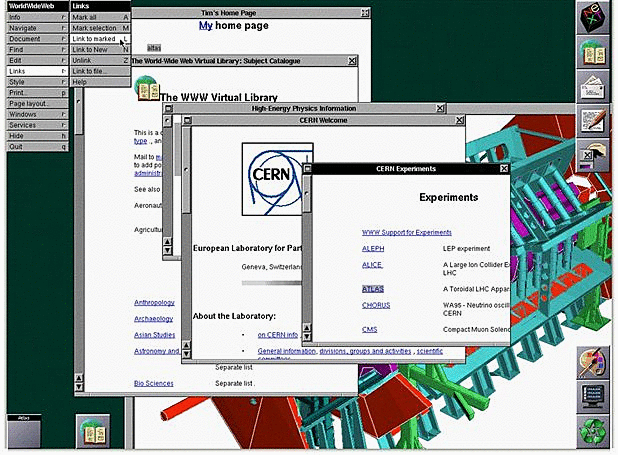Choose Page layout menu item
This screenshot has height=455, width=618.
pos(37,103)
